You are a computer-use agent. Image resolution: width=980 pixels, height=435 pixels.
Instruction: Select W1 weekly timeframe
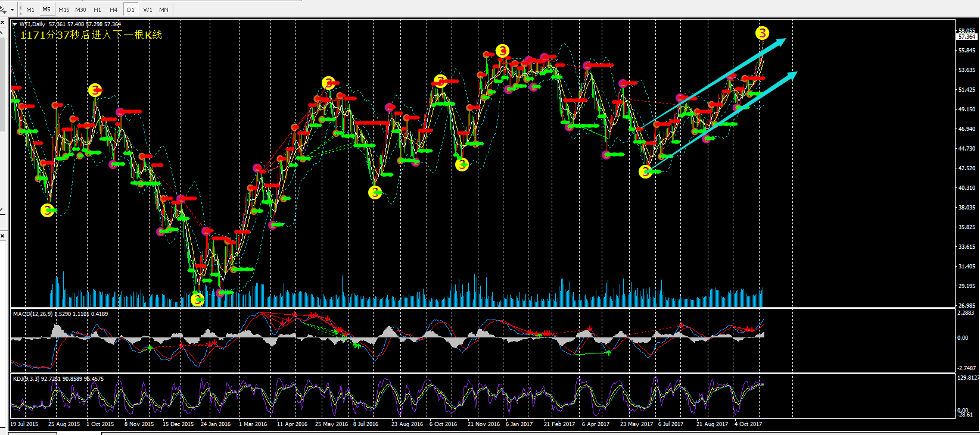tap(148, 10)
